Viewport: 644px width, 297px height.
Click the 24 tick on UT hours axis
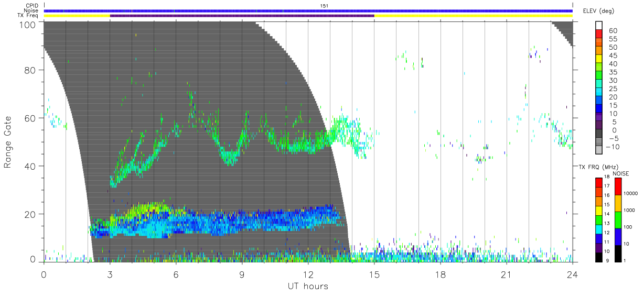pyautogui.click(x=573, y=274)
